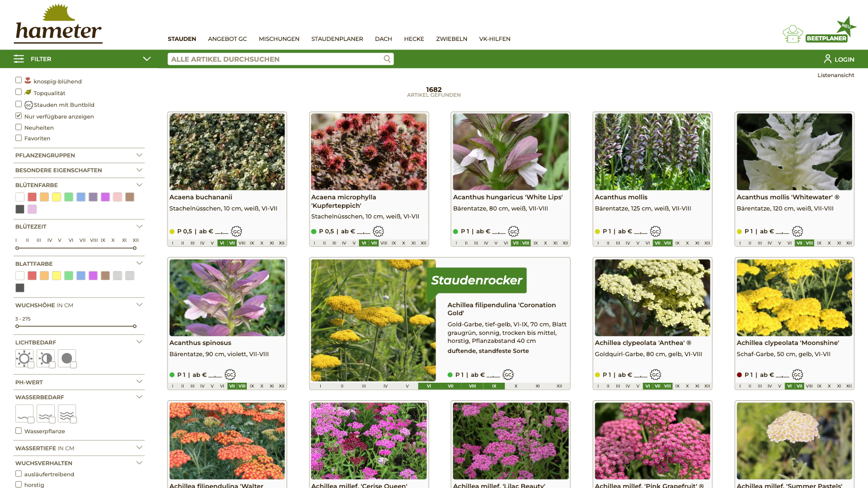Select the shade Lichtbedarf icon

[x=66, y=358]
